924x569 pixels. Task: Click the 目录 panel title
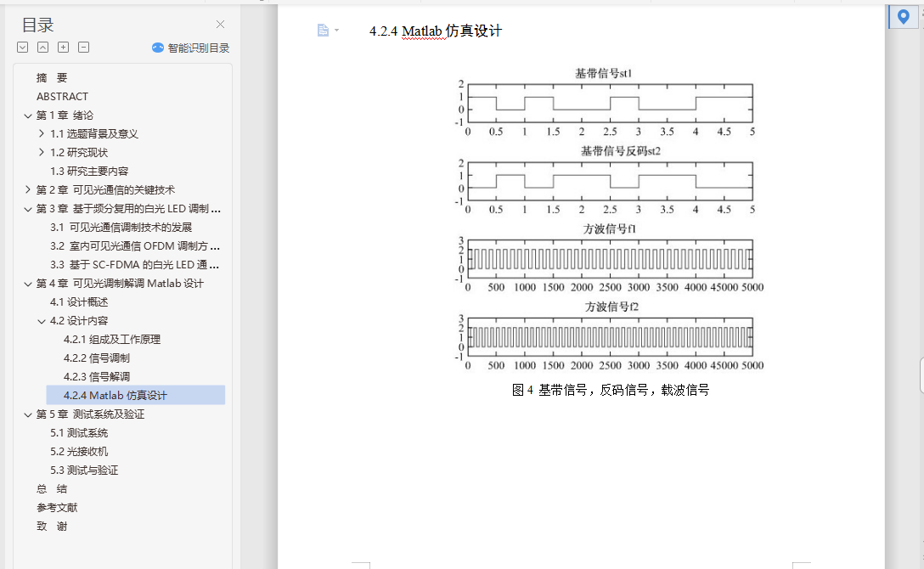[37, 25]
